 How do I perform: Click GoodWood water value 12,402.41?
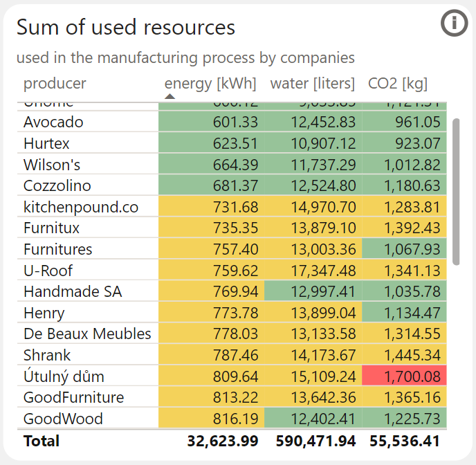click(x=323, y=419)
